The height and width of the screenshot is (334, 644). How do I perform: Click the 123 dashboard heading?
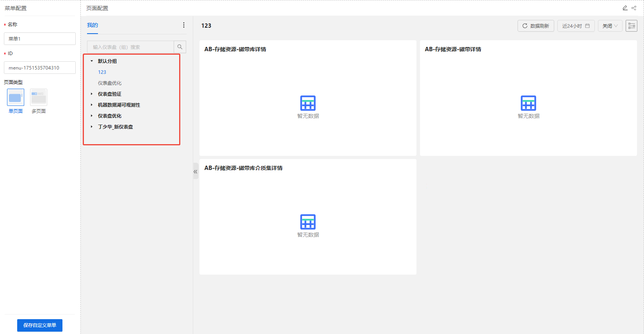pos(206,26)
